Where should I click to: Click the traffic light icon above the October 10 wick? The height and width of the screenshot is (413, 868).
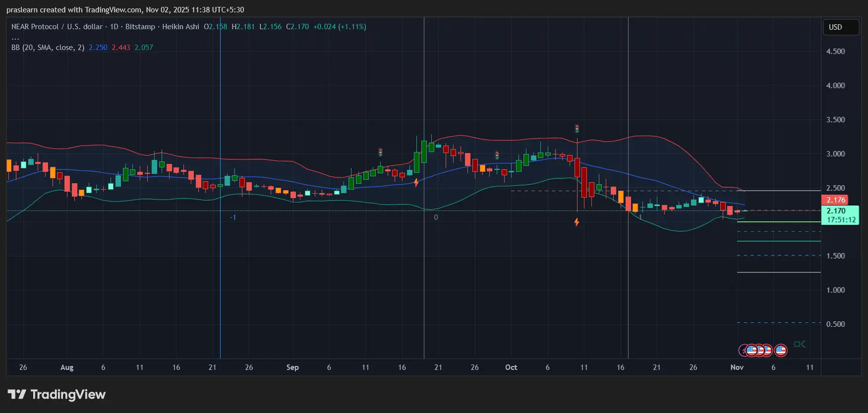tap(577, 129)
